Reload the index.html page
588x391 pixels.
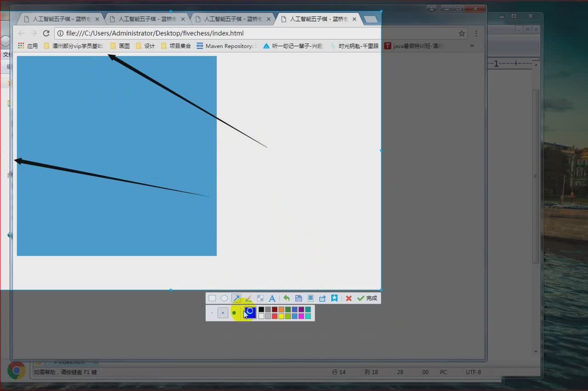[x=46, y=33]
